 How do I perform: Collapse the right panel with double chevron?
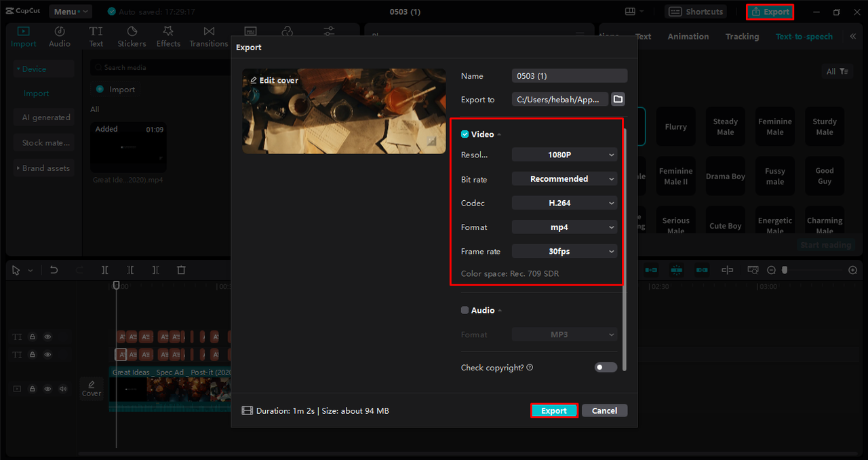tap(852, 37)
